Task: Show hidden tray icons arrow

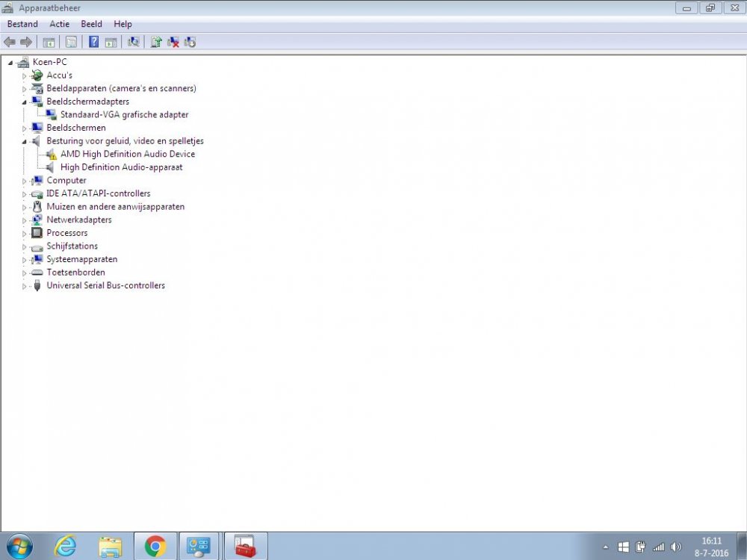Action: pyautogui.click(x=606, y=547)
